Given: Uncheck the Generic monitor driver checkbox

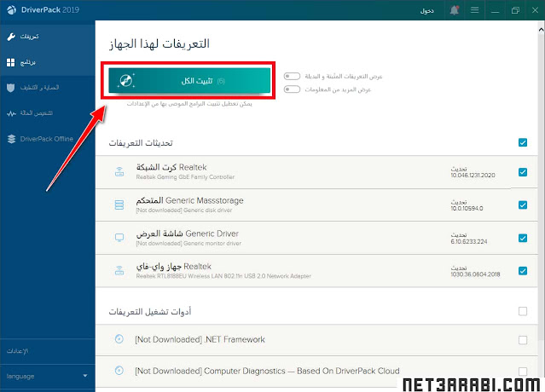Looking at the screenshot, I should click(523, 238).
